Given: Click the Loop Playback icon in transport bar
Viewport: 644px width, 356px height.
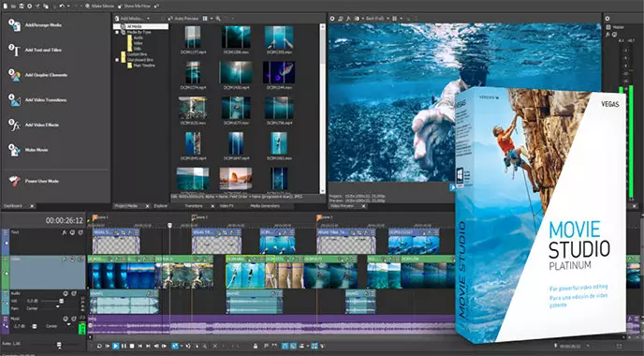Looking at the screenshot, I should coord(99,346).
